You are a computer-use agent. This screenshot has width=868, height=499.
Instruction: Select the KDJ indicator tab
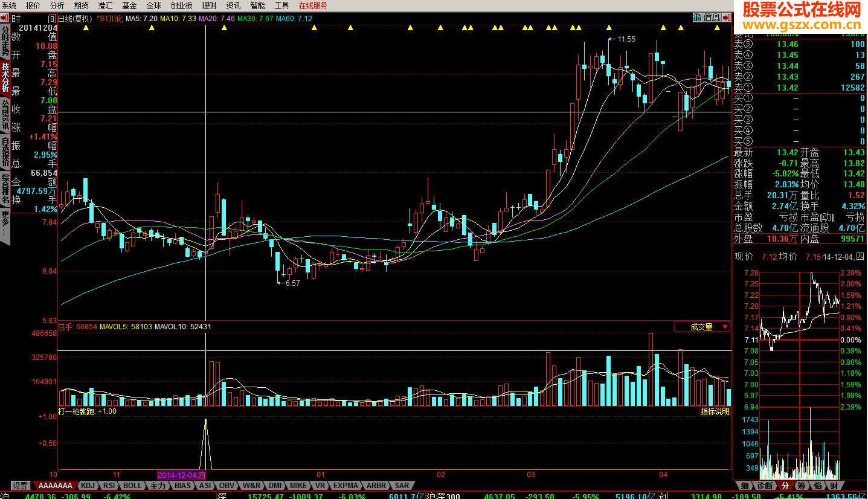(88, 485)
